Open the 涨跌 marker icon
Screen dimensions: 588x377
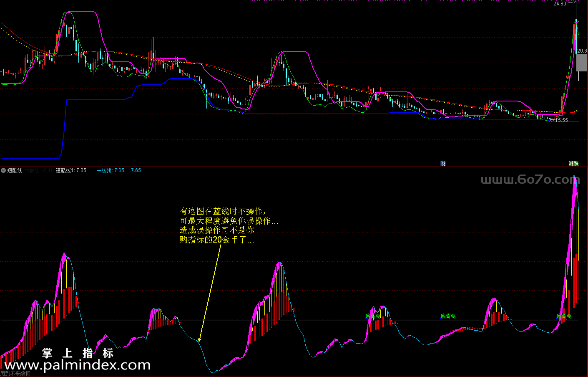point(574,164)
